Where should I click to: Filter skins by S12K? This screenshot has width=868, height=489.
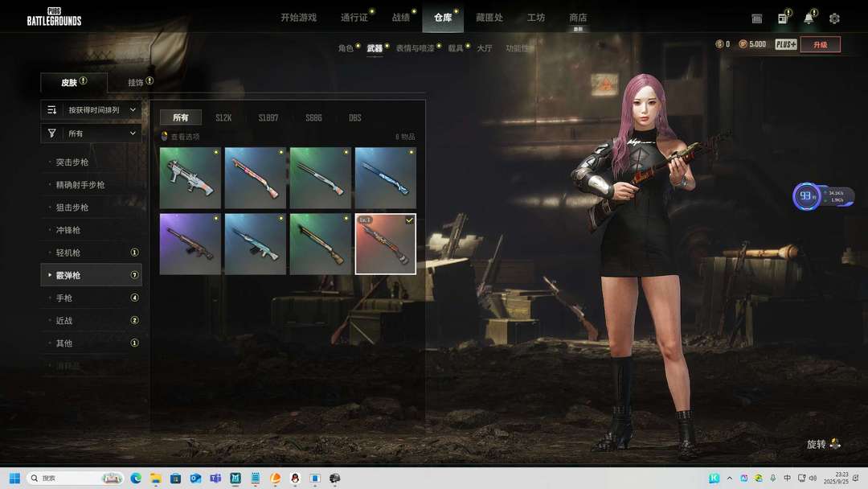[x=223, y=117]
